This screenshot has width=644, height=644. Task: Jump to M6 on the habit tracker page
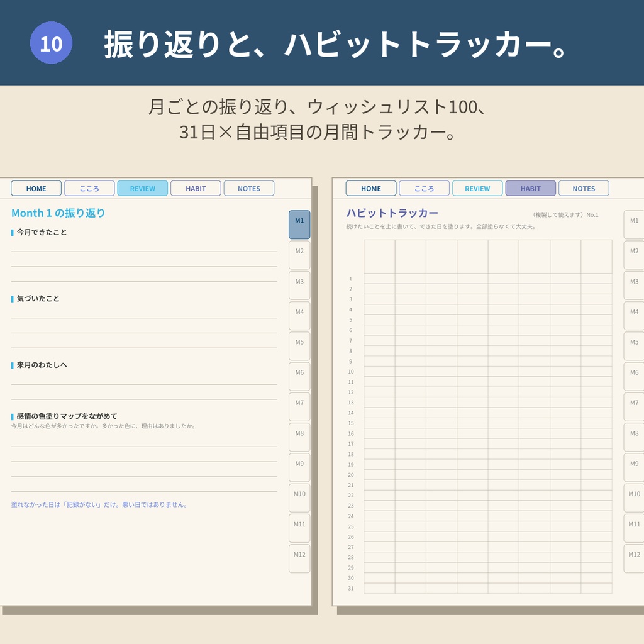pos(634,377)
